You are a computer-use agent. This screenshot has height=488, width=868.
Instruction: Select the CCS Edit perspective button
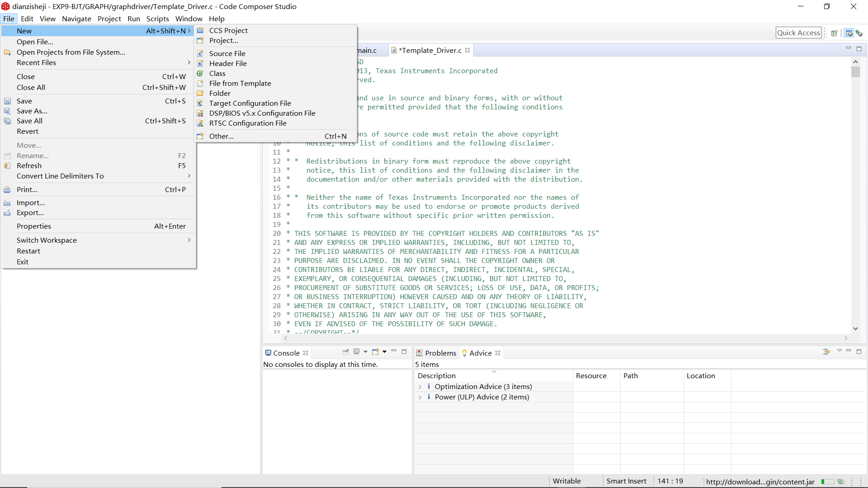849,33
